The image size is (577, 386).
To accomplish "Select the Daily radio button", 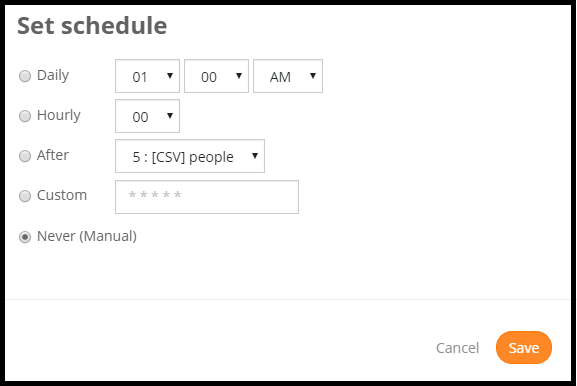I will click(x=25, y=76).
